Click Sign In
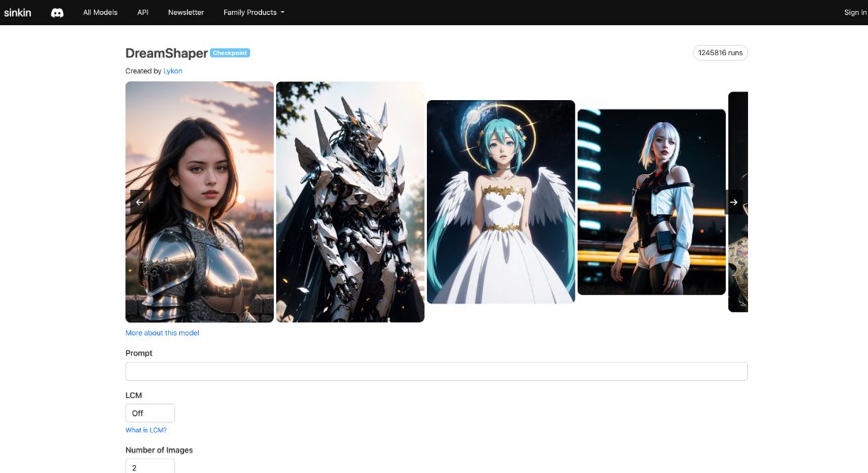The image size is (868, 473). click(x=855, y=12)
